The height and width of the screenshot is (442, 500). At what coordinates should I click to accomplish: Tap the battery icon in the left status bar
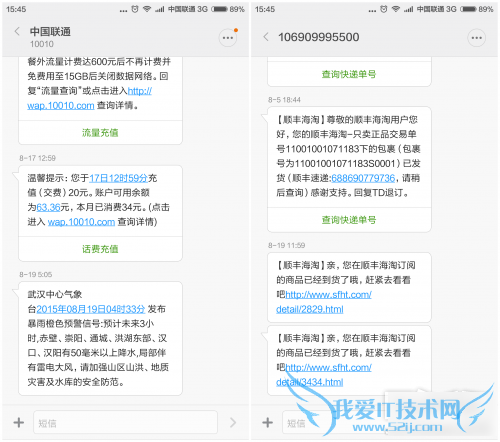pyautogui.click(x=220, y=9)
